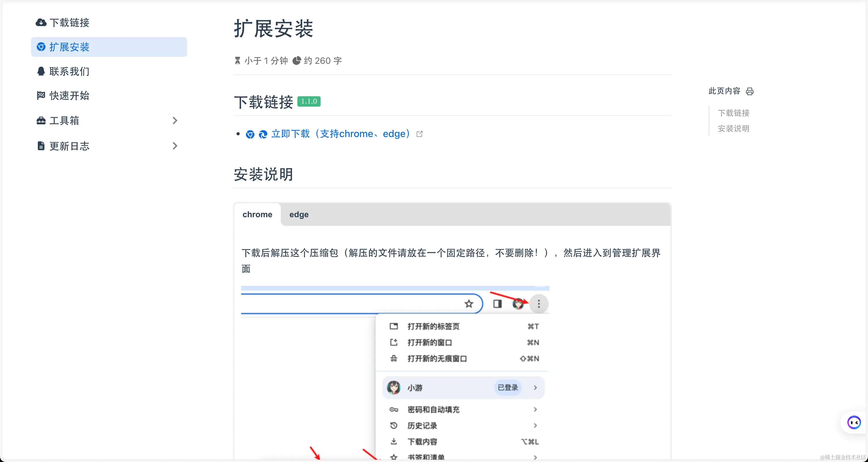
Task: Click the print icon next to 此页内容
Action: 750,91
